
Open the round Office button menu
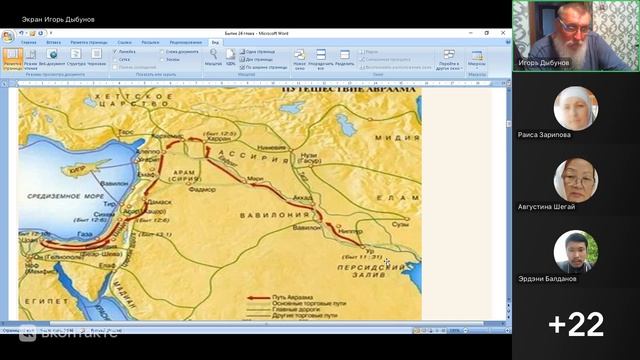(x=7, y=36)
